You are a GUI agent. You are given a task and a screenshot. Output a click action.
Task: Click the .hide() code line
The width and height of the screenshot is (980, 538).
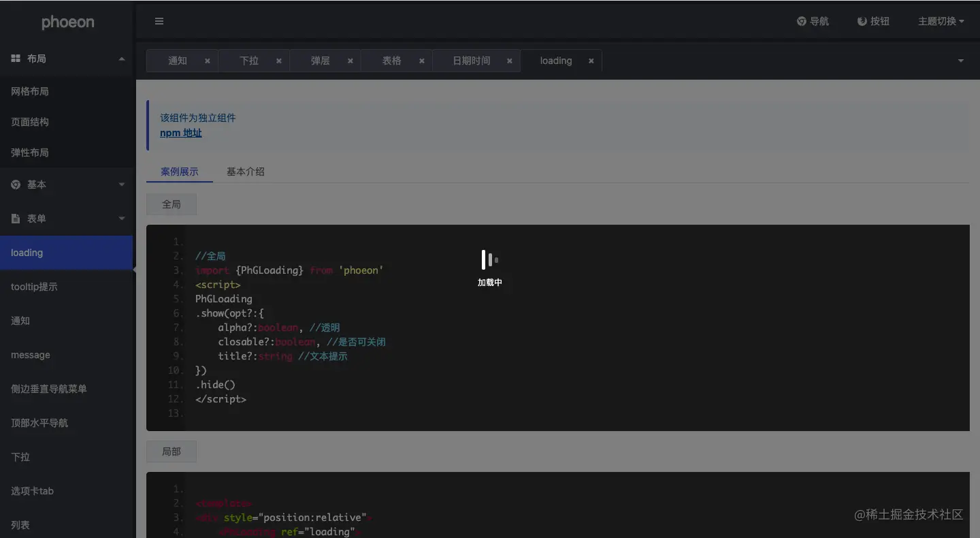tap(215, 385)
